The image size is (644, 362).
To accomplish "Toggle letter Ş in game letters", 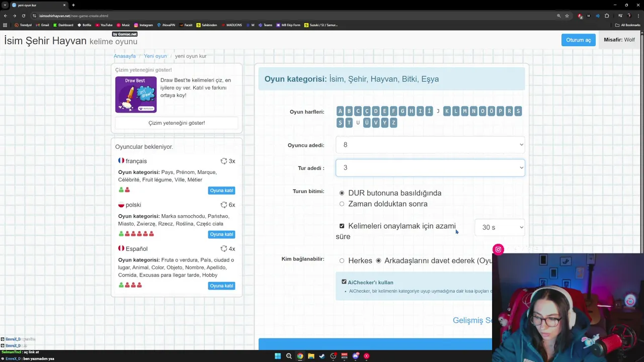I will coord(340,123).
